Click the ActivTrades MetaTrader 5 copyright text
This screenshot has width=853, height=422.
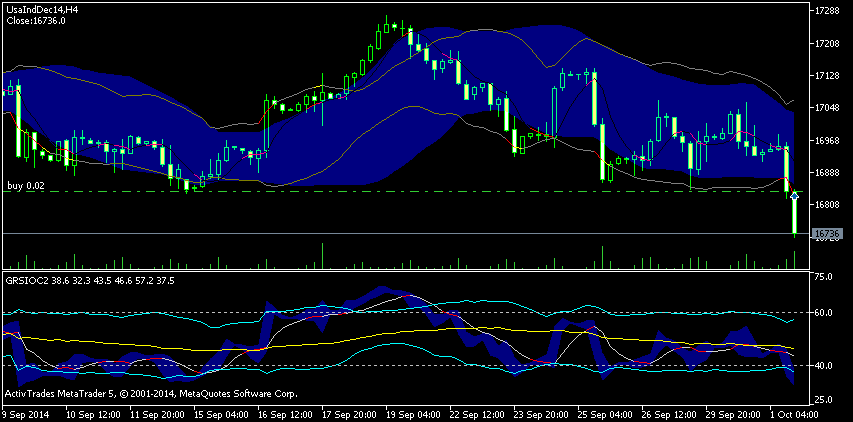point(151,393)
